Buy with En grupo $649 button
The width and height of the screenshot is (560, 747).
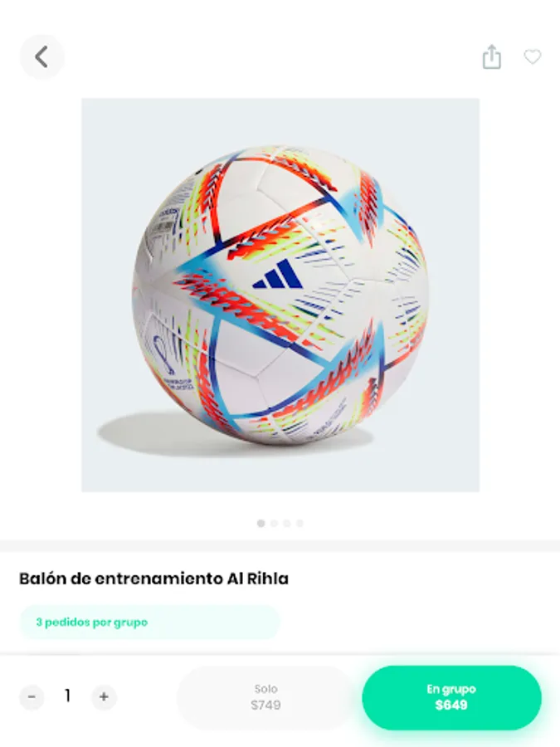(x=451, y=697)
